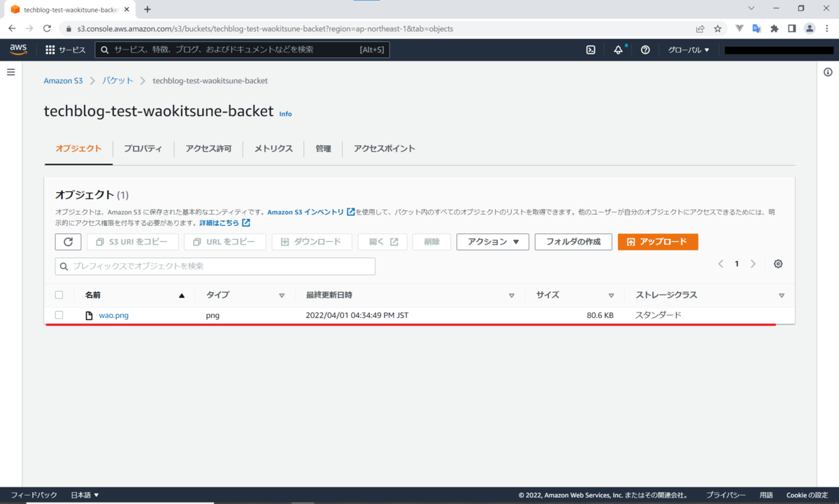Open Google Translate extension icon
Screen dimensions: 839x504
756,29
